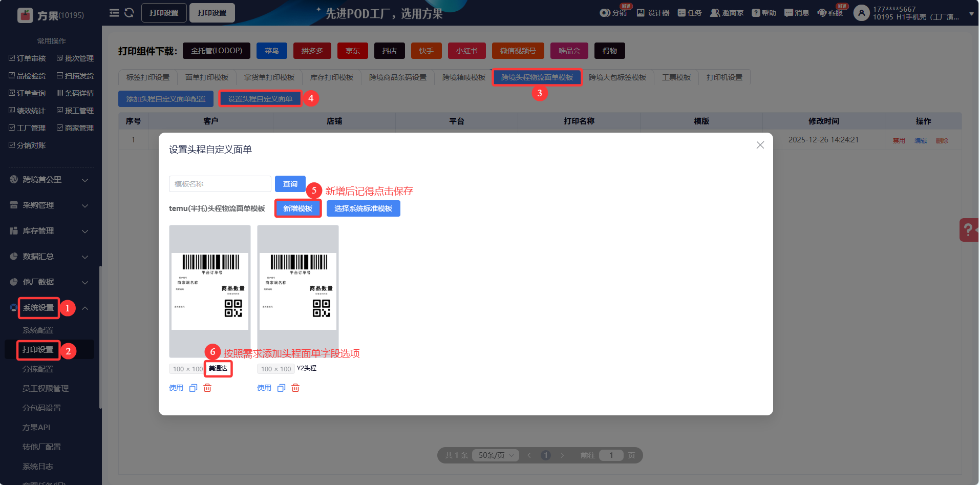Download 菜鸟 print component
This screenshot has height=485, width=980.
(272, 51)
